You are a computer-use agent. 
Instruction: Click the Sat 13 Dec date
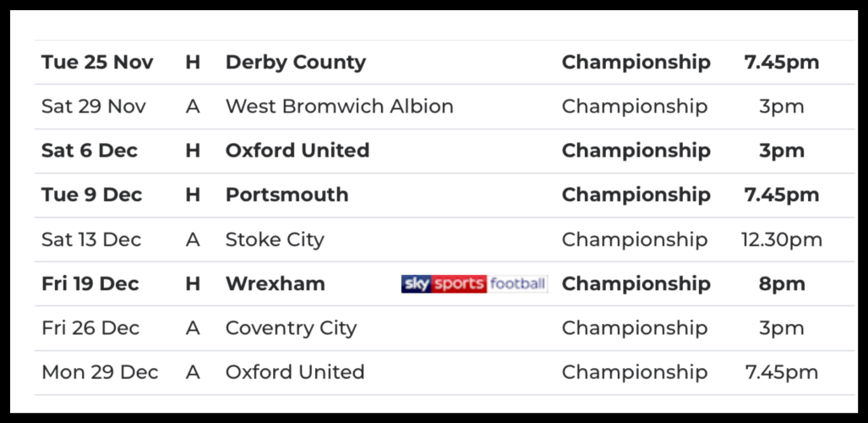pos(91,239)
